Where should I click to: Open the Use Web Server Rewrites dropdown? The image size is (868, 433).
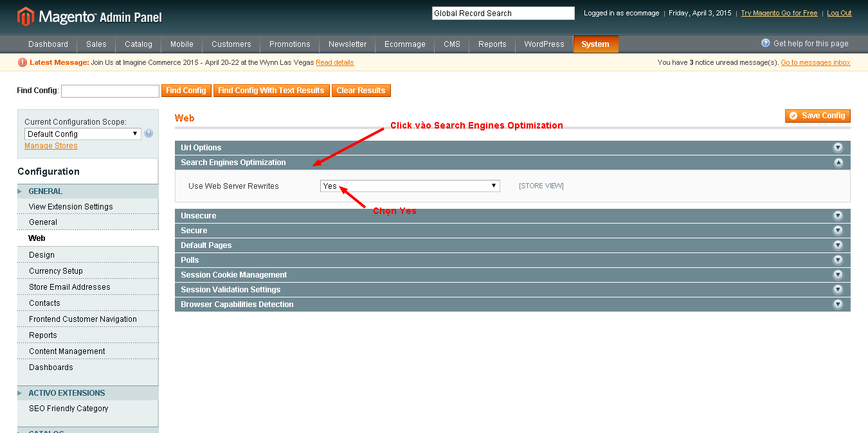coord(410,186)
